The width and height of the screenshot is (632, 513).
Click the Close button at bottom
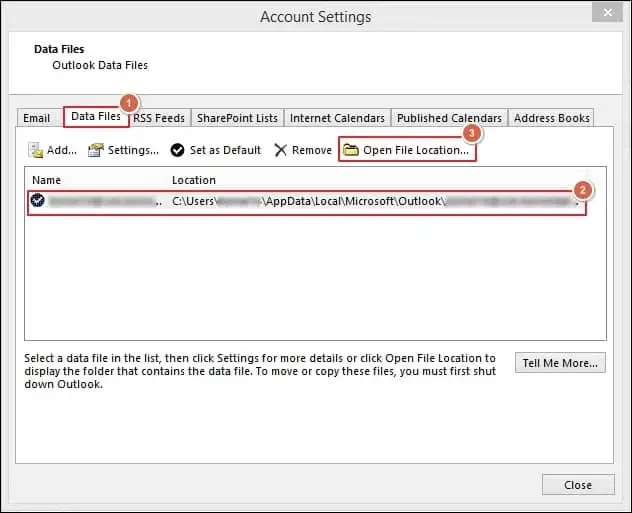(x=577, y=485)
